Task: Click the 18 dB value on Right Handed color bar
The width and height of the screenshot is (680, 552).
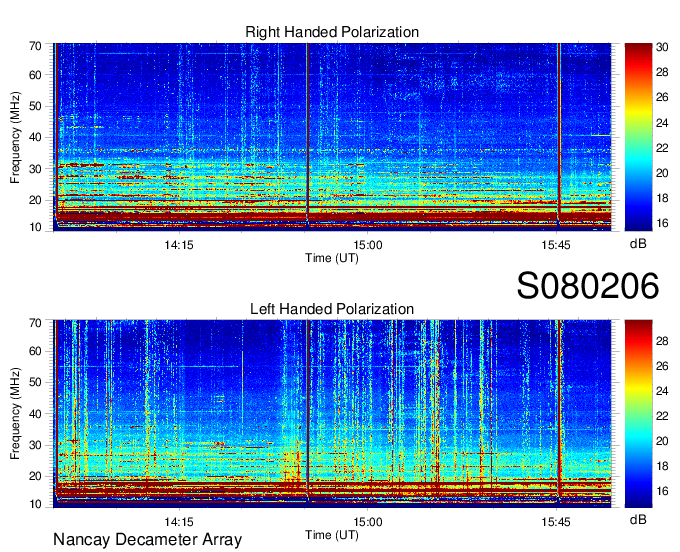Action: pyautogui.click(x=663, y=199)
